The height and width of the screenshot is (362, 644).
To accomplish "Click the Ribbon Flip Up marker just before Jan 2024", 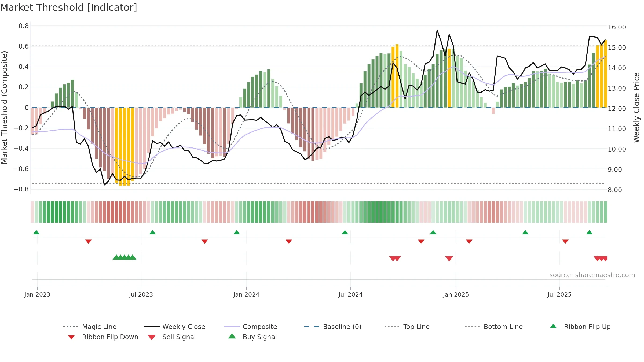I will click(x=237, y=232).
